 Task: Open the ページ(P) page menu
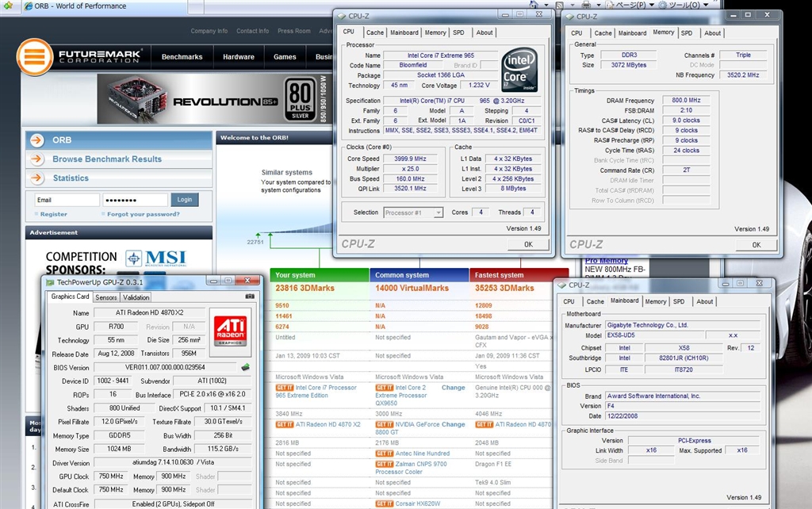(630, 6)
